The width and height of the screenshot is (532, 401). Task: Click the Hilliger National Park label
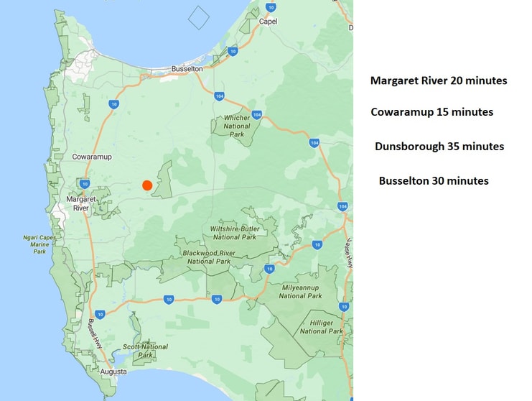[321, 327]
